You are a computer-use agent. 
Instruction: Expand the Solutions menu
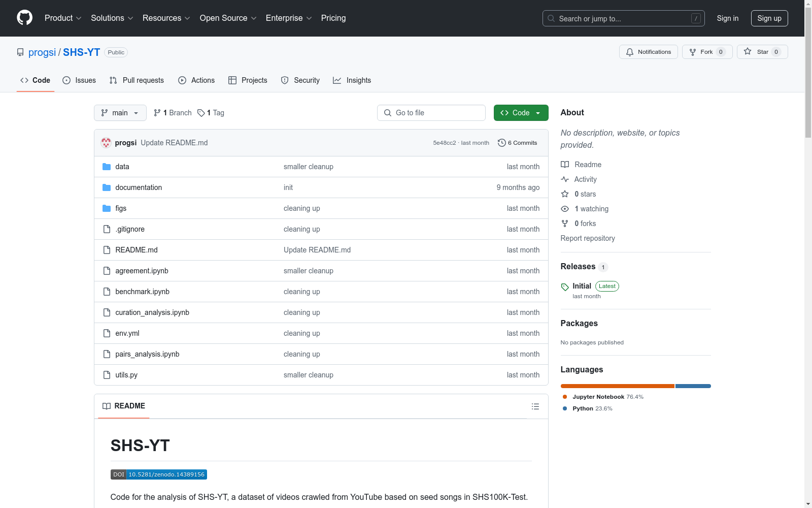(x=112, y=18)
